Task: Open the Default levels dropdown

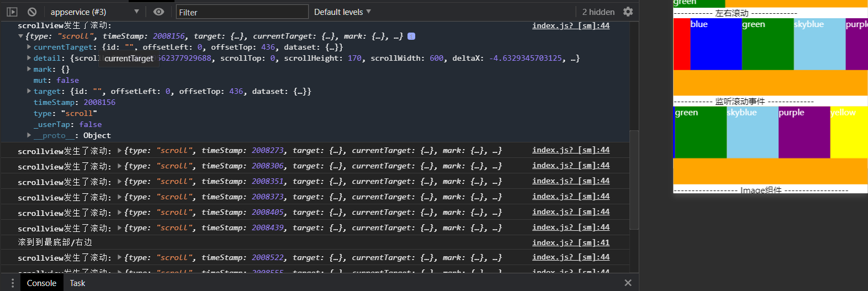Action: coord(342,12)
